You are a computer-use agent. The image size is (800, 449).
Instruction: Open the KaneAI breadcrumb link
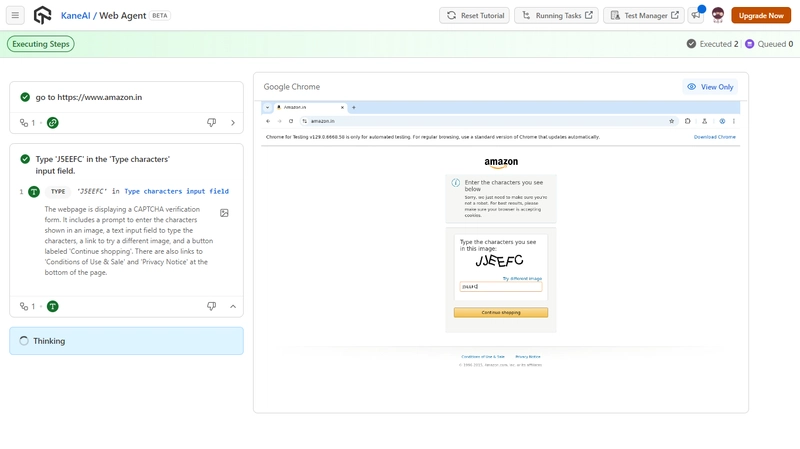[76, 16]
